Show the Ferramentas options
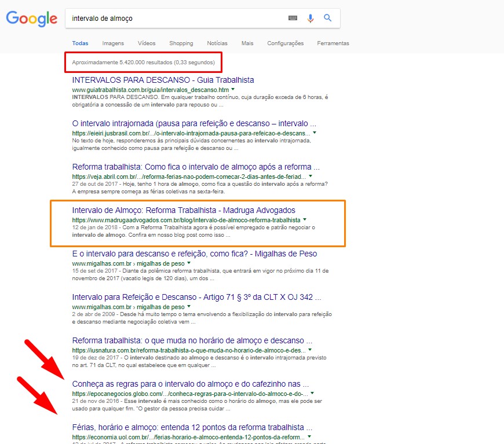 coord(333,43)
